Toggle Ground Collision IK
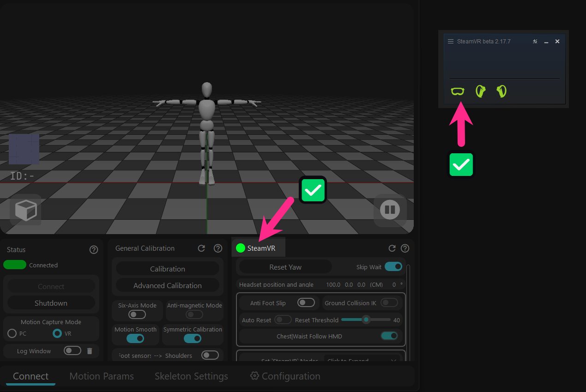Image resolution: width=586 pixels, height=392 pixels. tap(389, 303)
